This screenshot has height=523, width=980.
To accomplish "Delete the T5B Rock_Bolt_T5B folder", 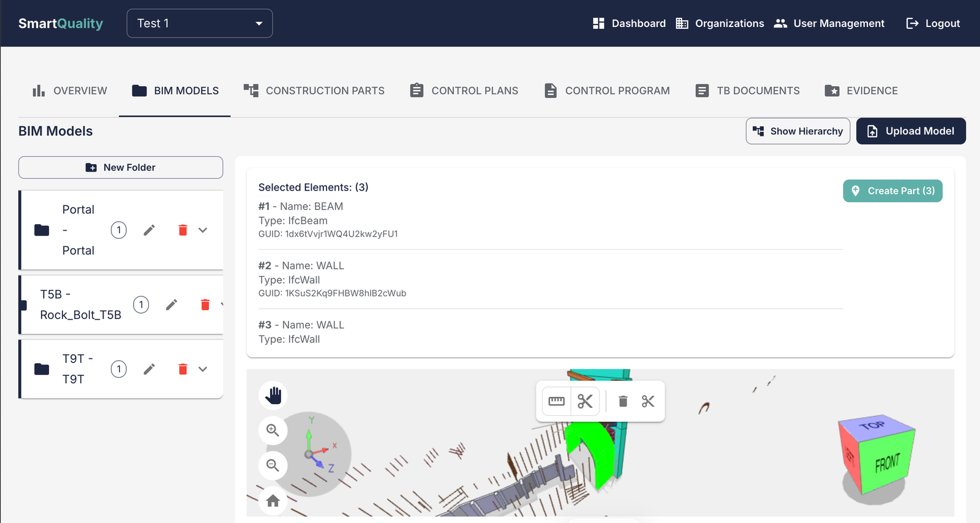I will click(205, 304).
